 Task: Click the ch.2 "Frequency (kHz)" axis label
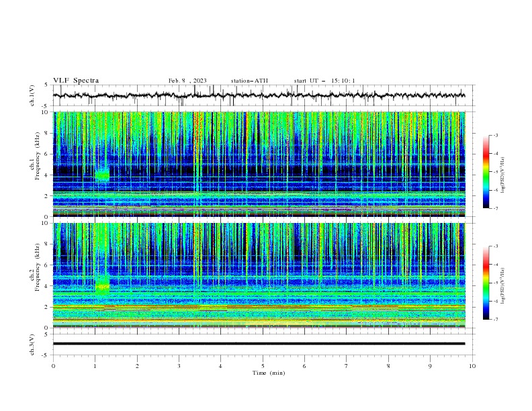point(38,266)
